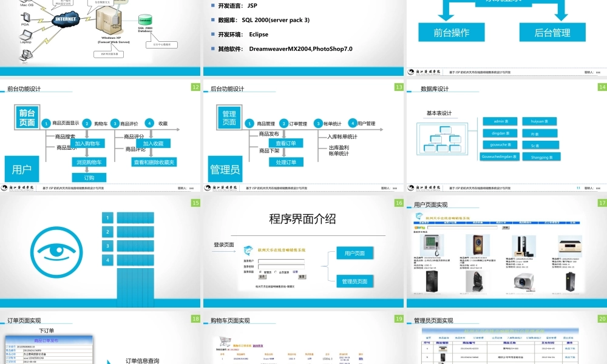Click the 重置 reset button on the login form

point(302,277)
